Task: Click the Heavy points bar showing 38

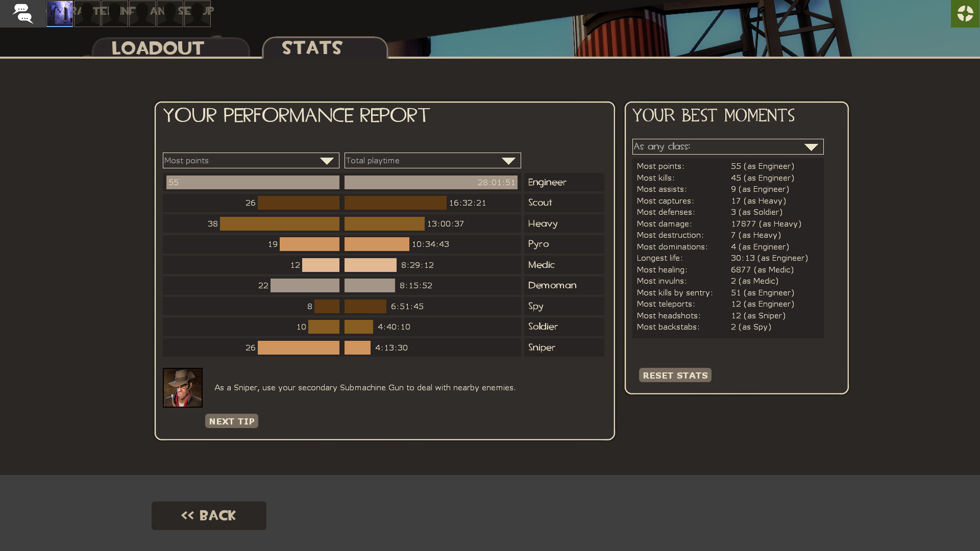Action: point(279,223)
